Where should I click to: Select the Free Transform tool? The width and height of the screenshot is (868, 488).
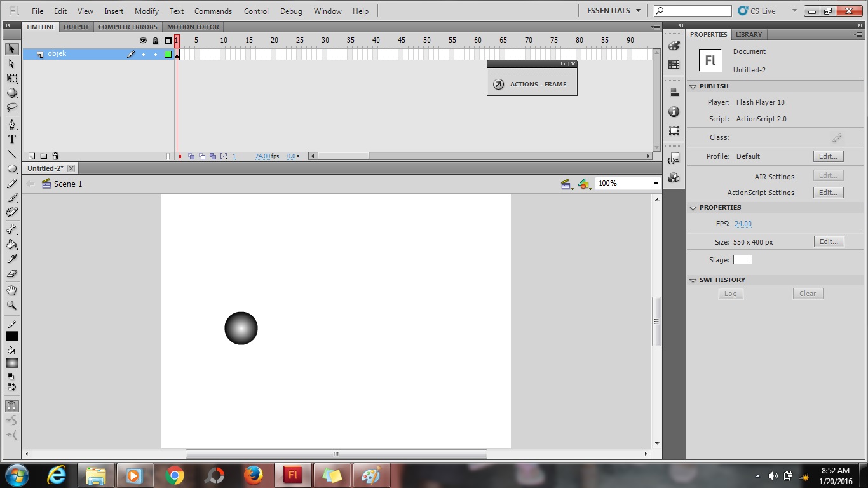click(x=11, y=78)
